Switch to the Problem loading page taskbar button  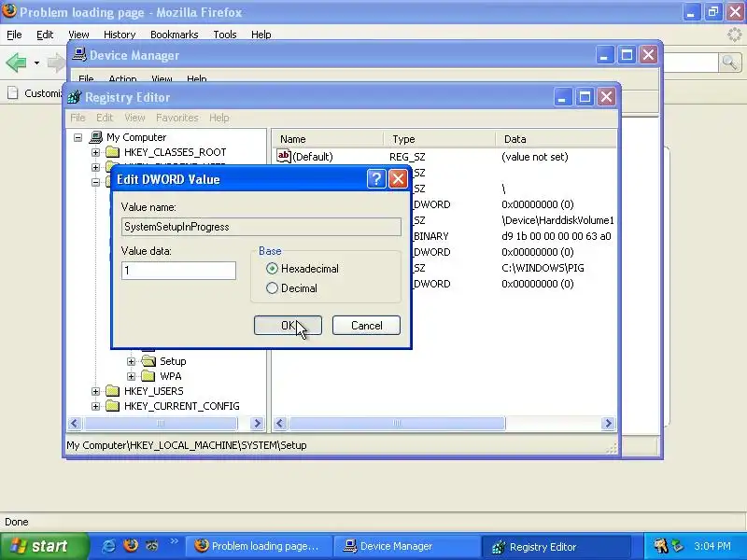click(x=258, y=546)
